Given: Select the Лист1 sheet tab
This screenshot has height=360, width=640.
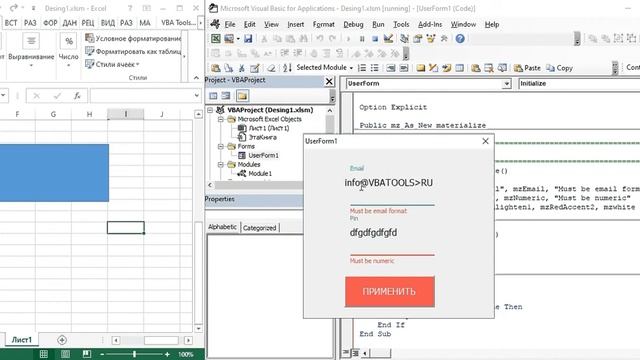Looking at the screenshot, I should [x=21, y=340].
